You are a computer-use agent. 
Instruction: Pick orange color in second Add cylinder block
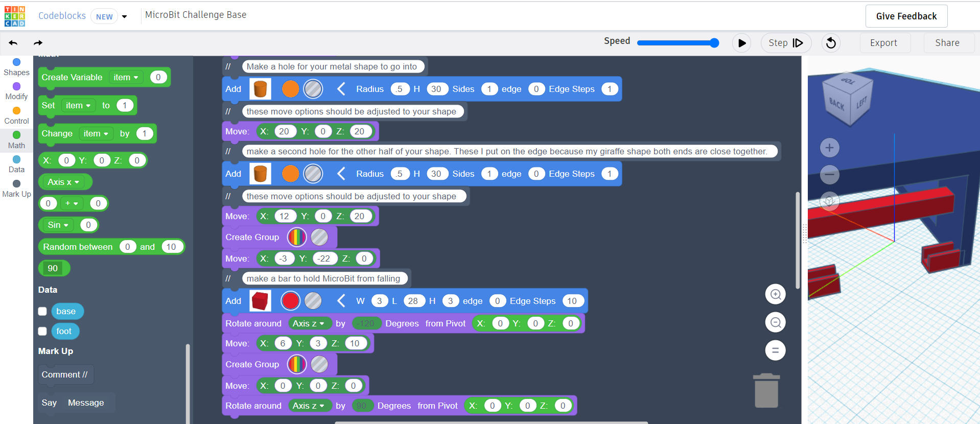click(x=290, y=174)
